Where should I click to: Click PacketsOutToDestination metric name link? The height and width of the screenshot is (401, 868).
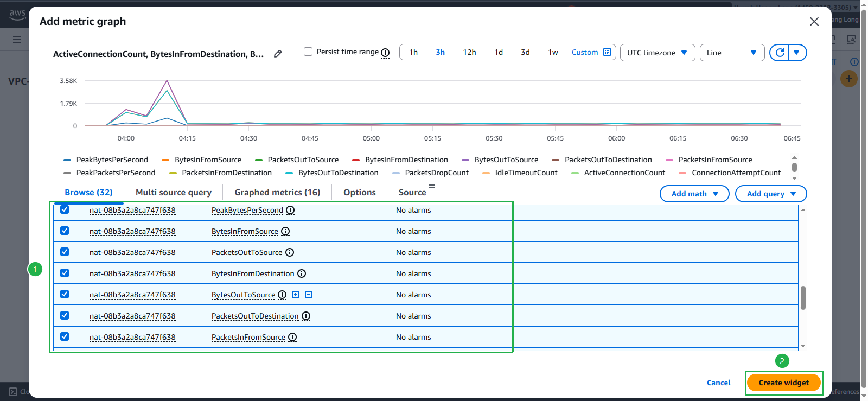[255, 316]
